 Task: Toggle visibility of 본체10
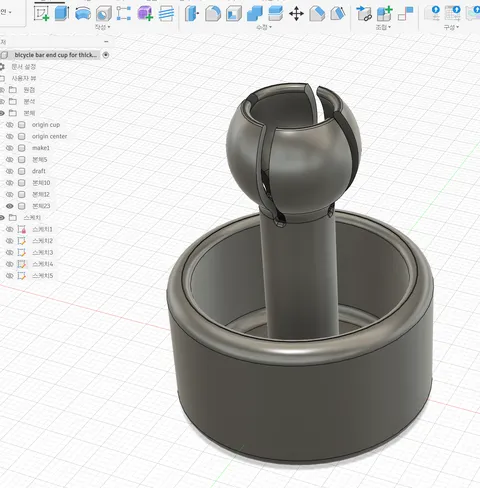[10, 183]
